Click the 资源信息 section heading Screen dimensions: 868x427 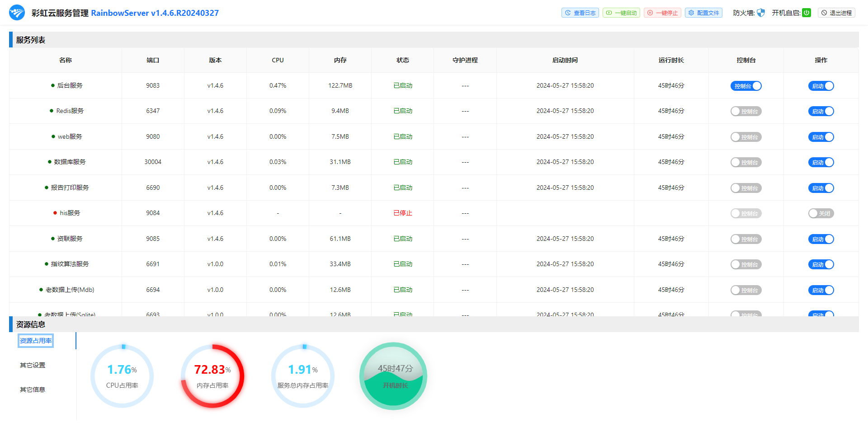(31, 324)
